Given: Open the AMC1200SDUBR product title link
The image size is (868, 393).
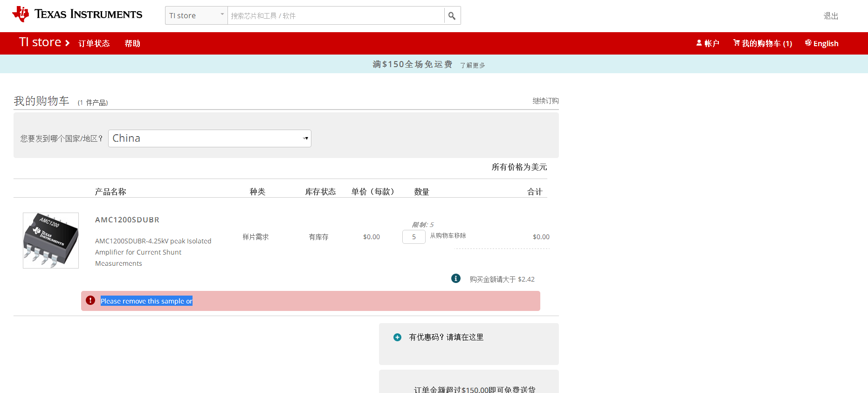Looking at the screenshot, I should (127, 220).
